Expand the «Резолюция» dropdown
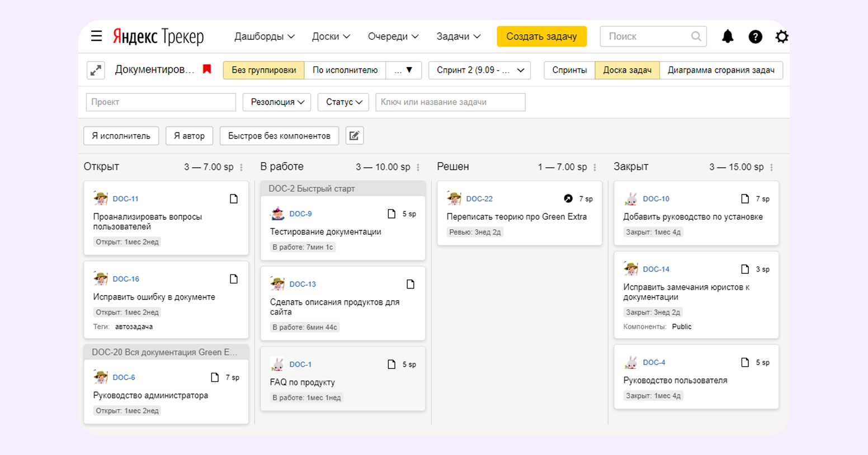The height and width of the screenshot is (455, 868). 277,102
